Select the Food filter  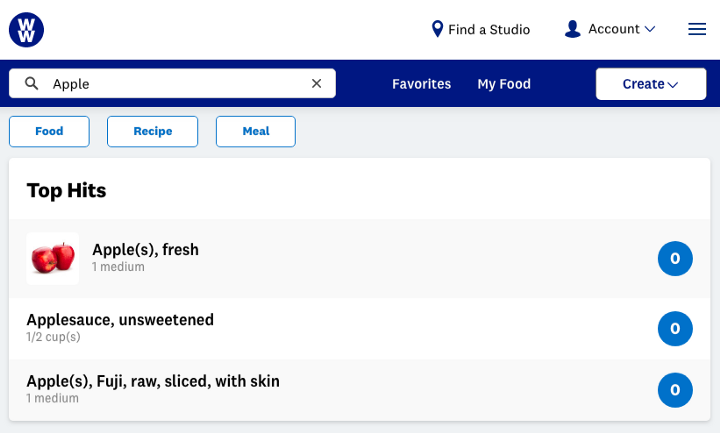click(49, 131)
